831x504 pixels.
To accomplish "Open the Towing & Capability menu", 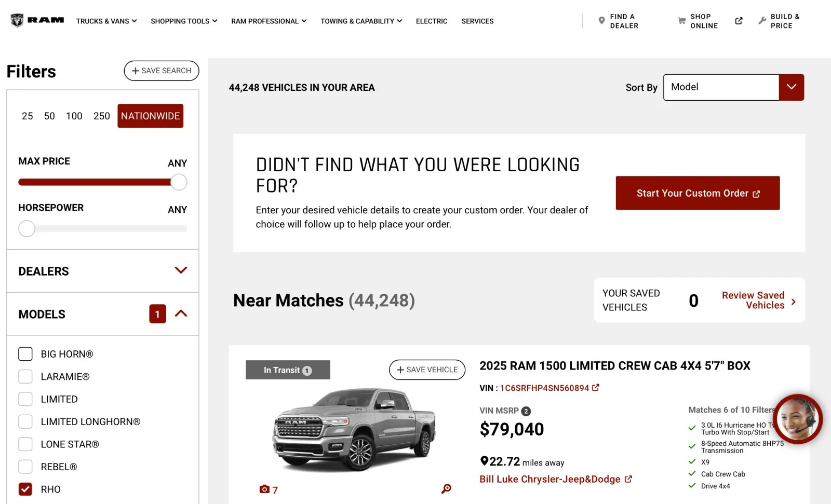I will [x=361, y=21].
